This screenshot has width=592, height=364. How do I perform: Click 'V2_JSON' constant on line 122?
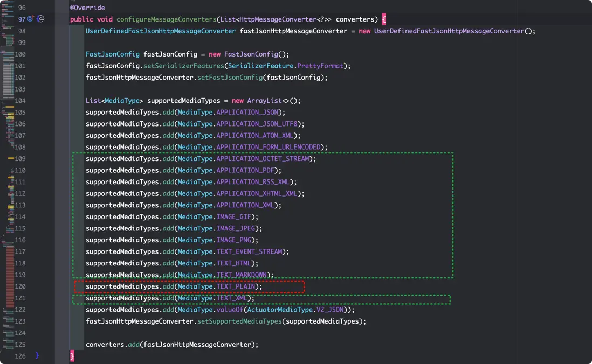pos(330,310)
